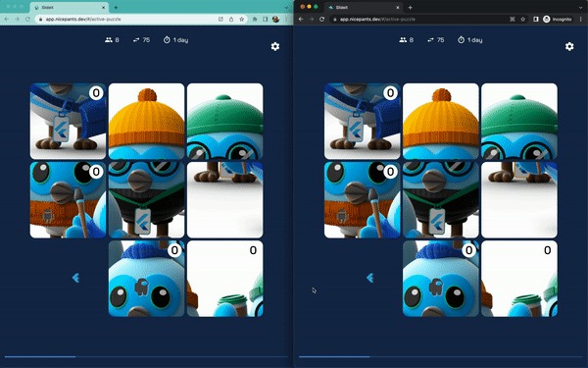Click install app icon in incognito address bar
This screenshot has height=368, width=588.
tap(513, 20)
